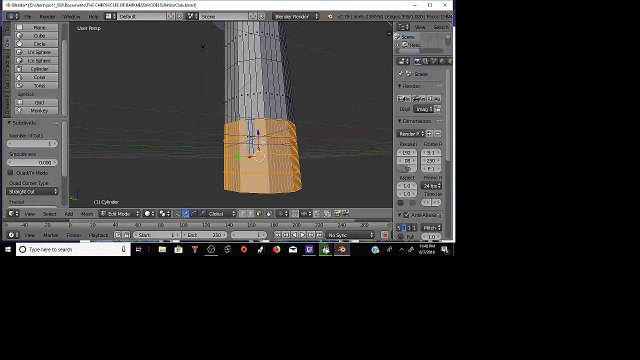Open the Edit Mode selector

120,213
